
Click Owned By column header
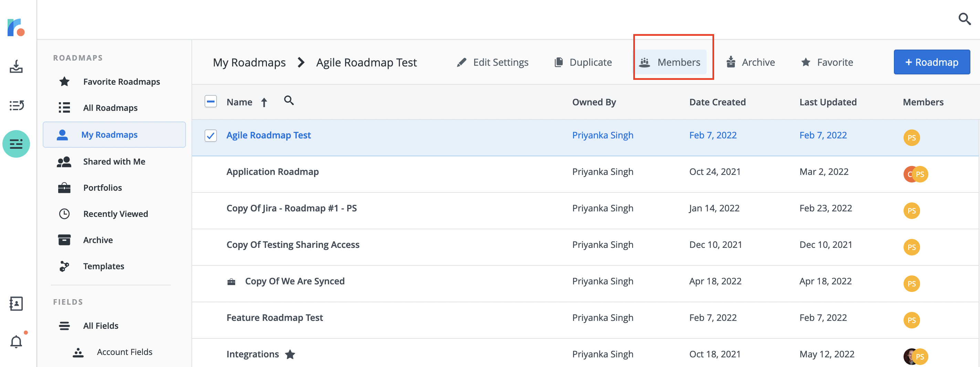pos(594,102)
